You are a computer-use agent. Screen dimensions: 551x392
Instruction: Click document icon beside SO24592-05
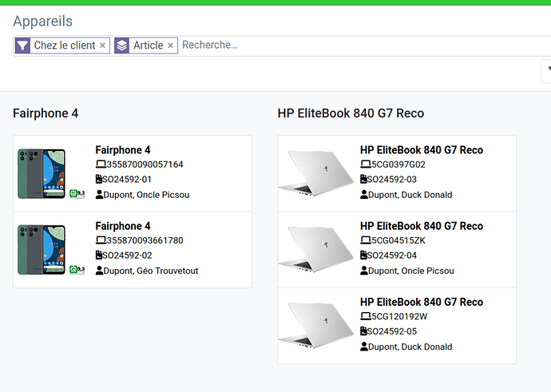(x=363, y=331)
